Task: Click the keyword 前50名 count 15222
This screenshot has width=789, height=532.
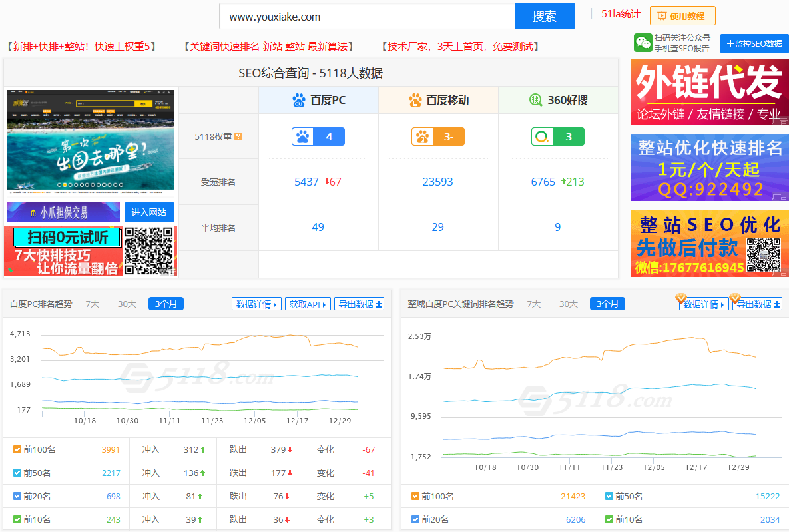Action: (x=768, y=496)
